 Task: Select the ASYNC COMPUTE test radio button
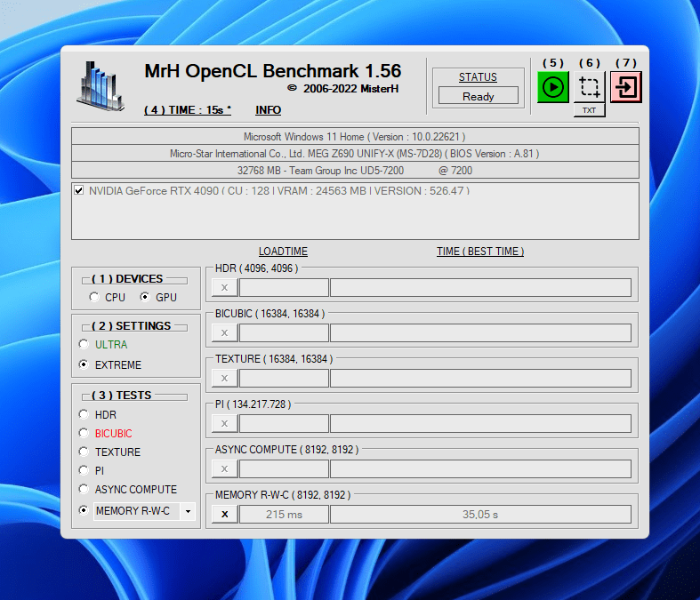click(84, 489)
